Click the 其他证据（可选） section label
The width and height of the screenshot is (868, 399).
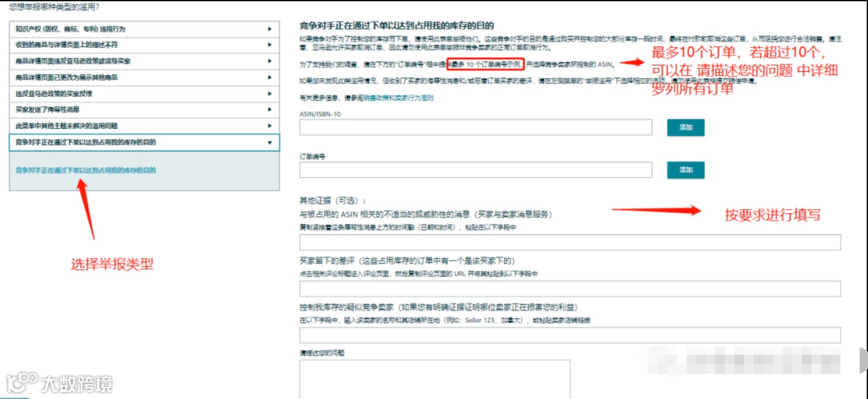[333, 201]
